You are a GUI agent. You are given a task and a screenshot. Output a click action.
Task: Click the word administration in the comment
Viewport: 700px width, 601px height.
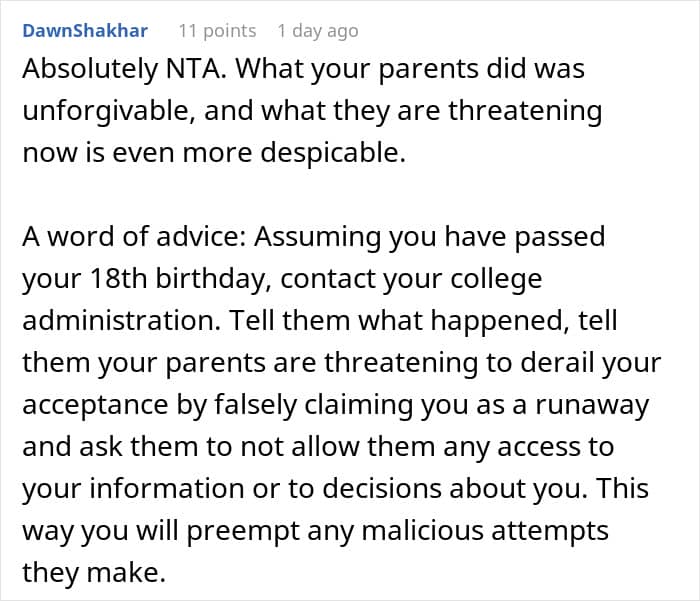[x=121, y=320]
